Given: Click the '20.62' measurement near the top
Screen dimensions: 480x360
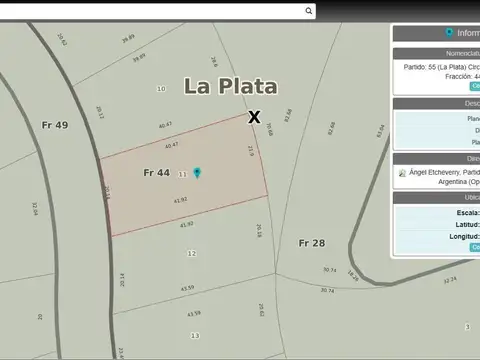Looking at the screenshot, I should [x=62, y=39].
